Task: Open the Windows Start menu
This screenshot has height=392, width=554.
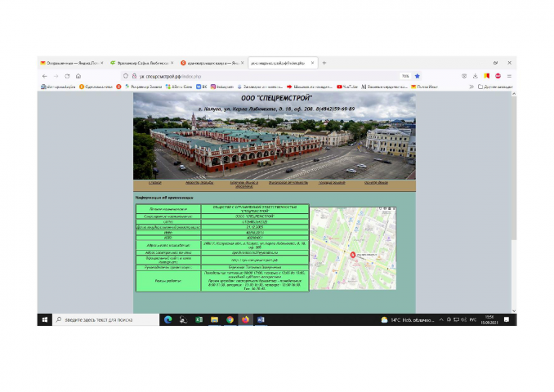Action: 44,319
